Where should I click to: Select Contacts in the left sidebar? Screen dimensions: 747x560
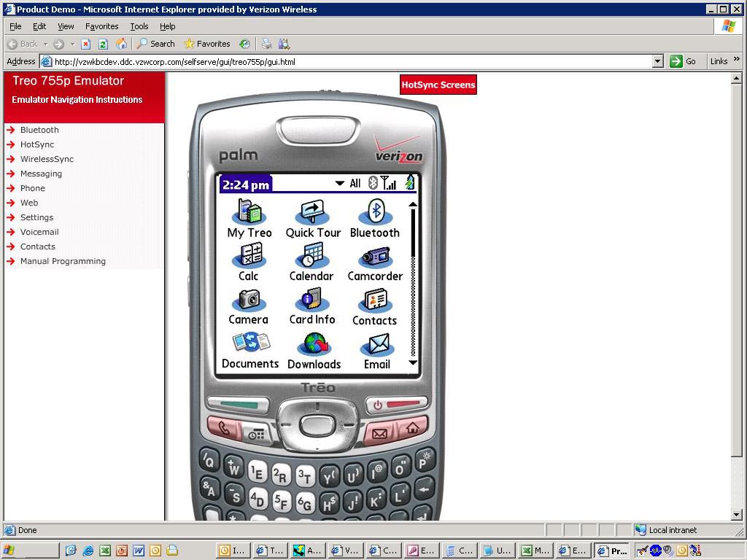(38, 246)
